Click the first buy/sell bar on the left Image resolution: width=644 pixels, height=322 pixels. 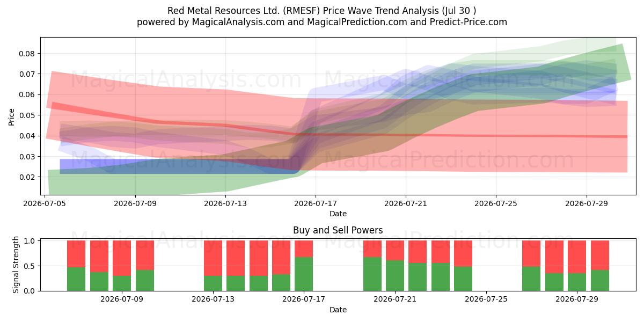click(x=76, y=266)
